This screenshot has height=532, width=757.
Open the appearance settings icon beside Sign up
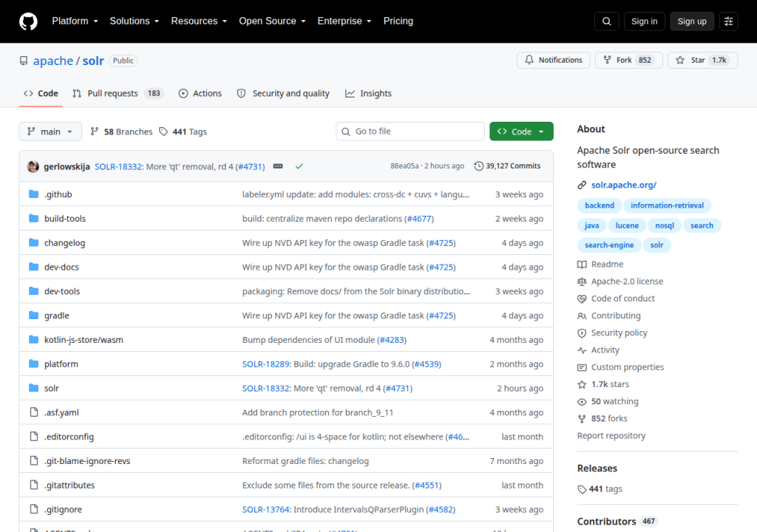pos(728,21)
